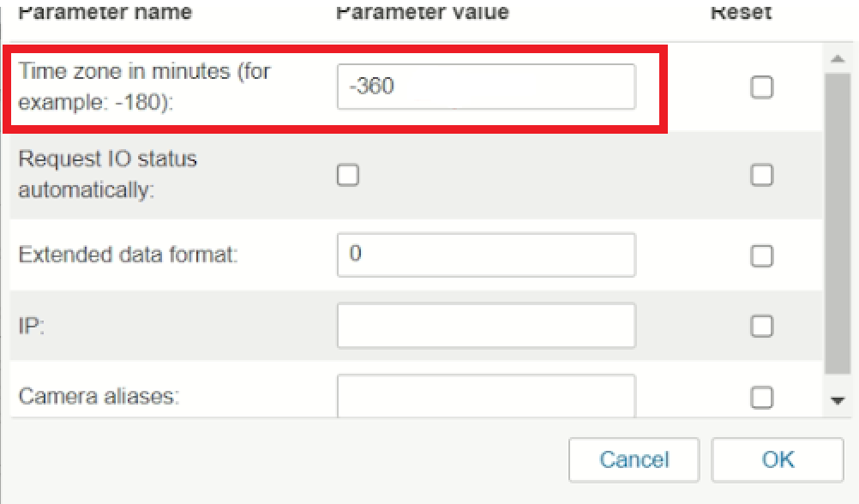Tick the Reset checkbox for the IP row
Viewport: 859px width, 504px height.
point(761,326)
